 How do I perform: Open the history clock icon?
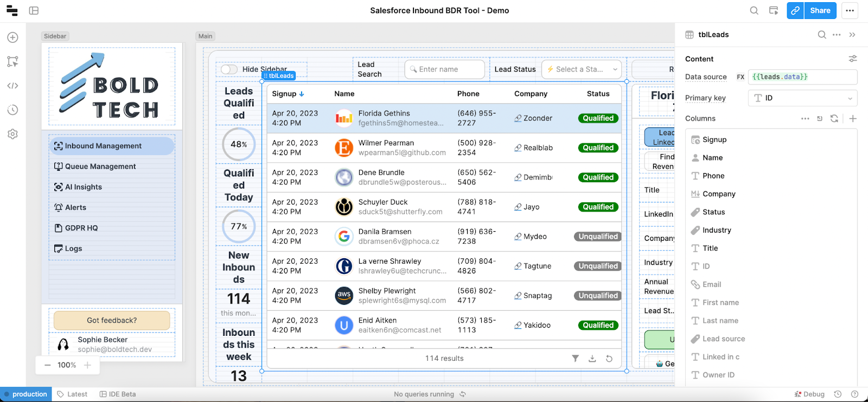click(13, 110)
